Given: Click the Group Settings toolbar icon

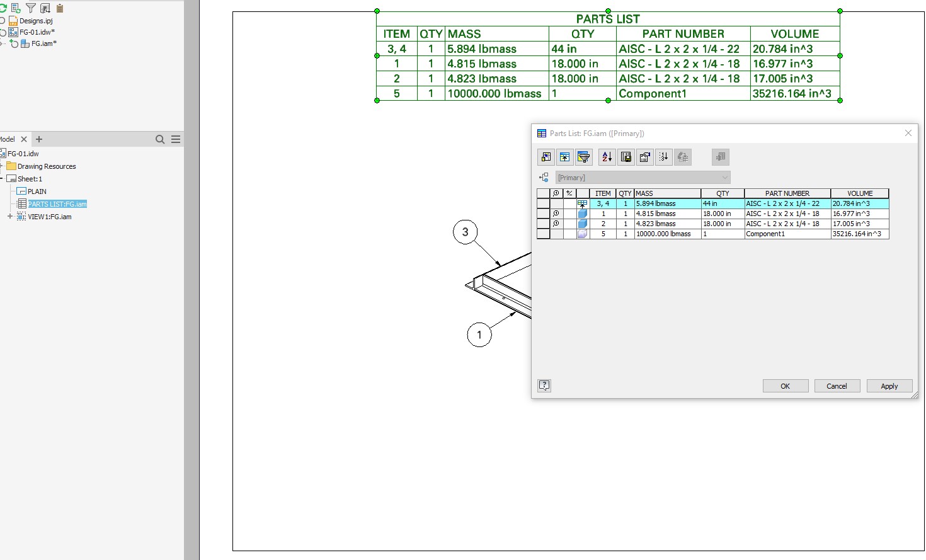Looking at the screenshot, I should 565,157.
